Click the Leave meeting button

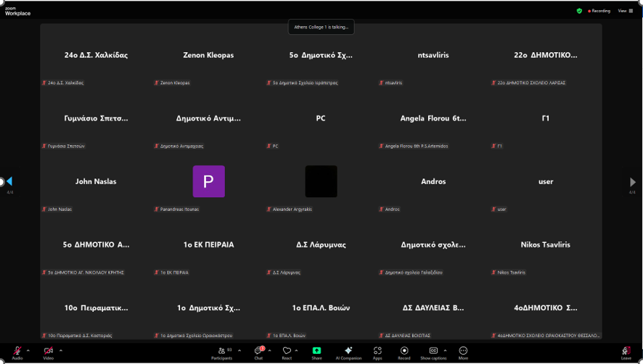[x=626, y=352]
